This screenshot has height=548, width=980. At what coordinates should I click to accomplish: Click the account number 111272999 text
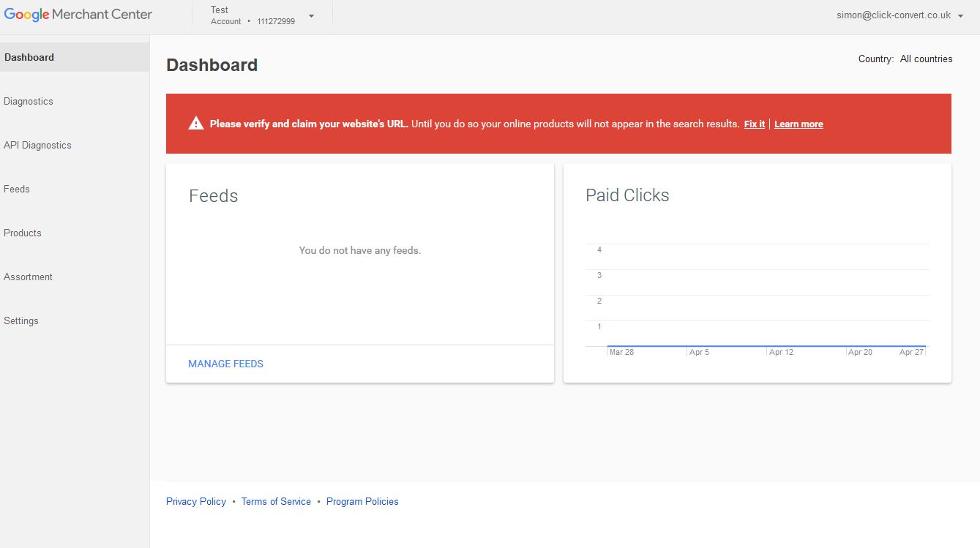pyautogui.click(x=276, y=22)
